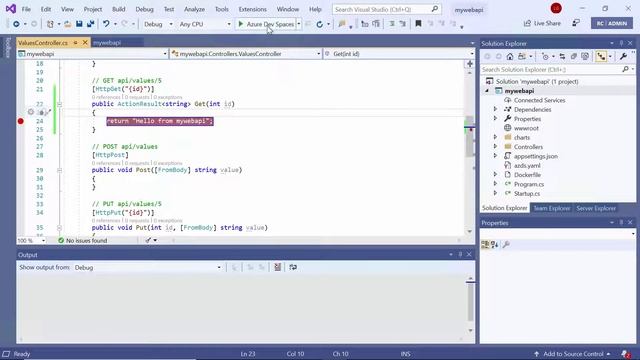Start debugging with Azure Dev Spaces button
This screenshot has height=360, width=640.
click(265, 24)
